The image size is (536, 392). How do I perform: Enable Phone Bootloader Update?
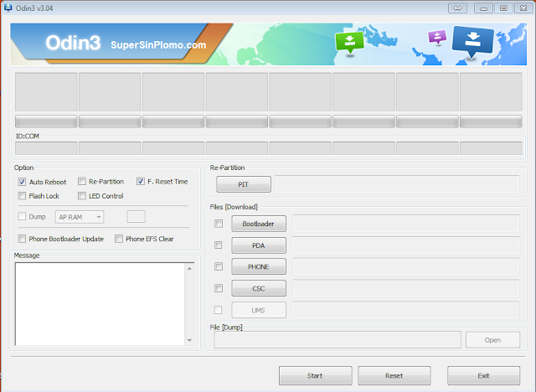click(22, 239)
